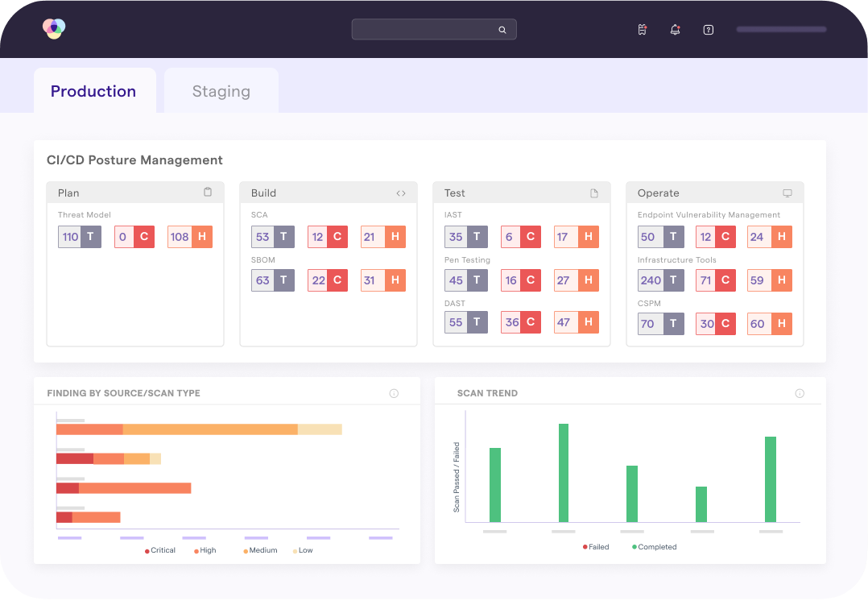Click the app logo in the top-left corner

(x=53, y=27)
